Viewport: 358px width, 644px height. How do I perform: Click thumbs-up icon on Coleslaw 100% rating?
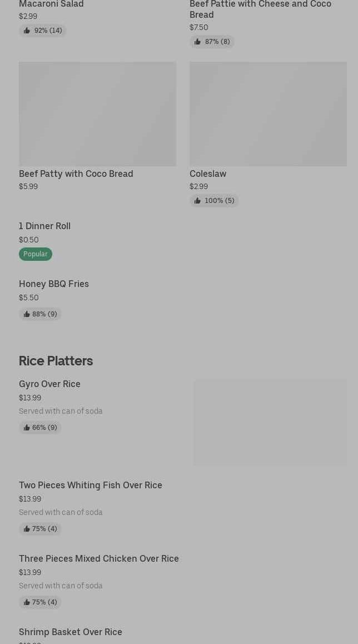click(197, 201)
